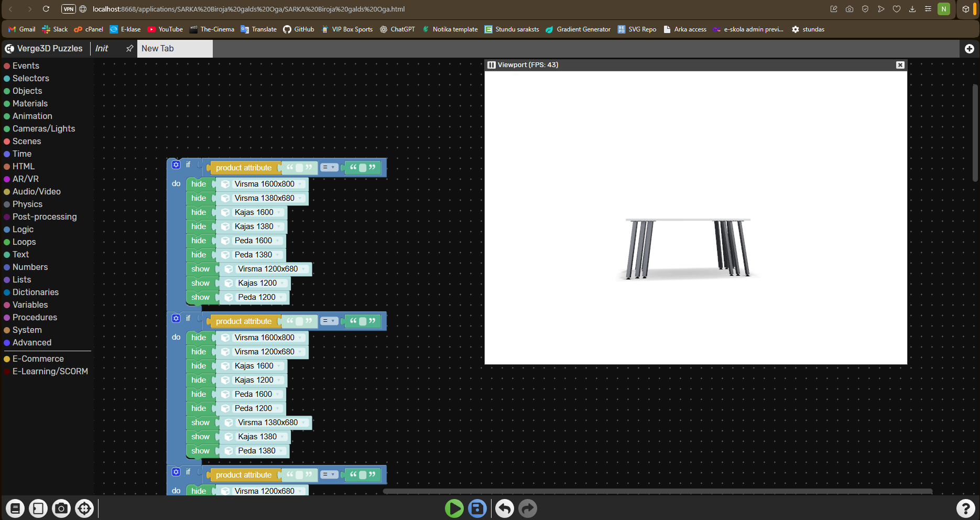The image size is (980, 520).
Task: Open the Help question mark icon
Action: 965,508
